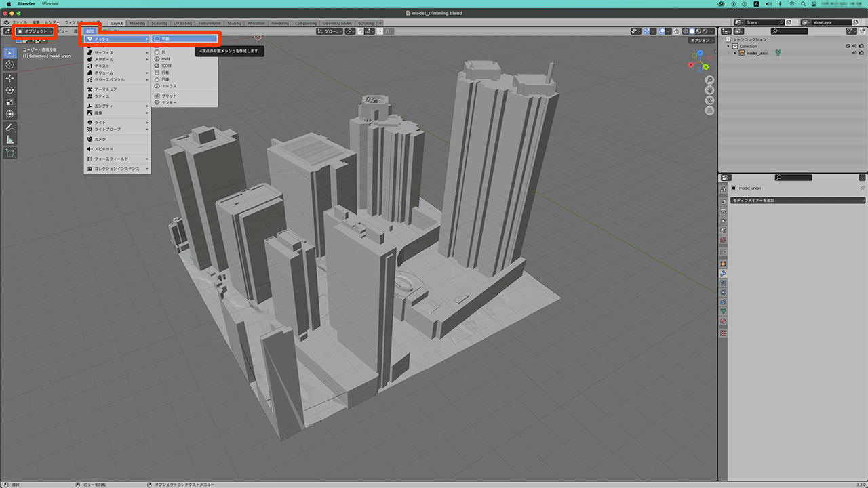Open the Physics properties tab
868x488 pixels.
pos(723,292)
